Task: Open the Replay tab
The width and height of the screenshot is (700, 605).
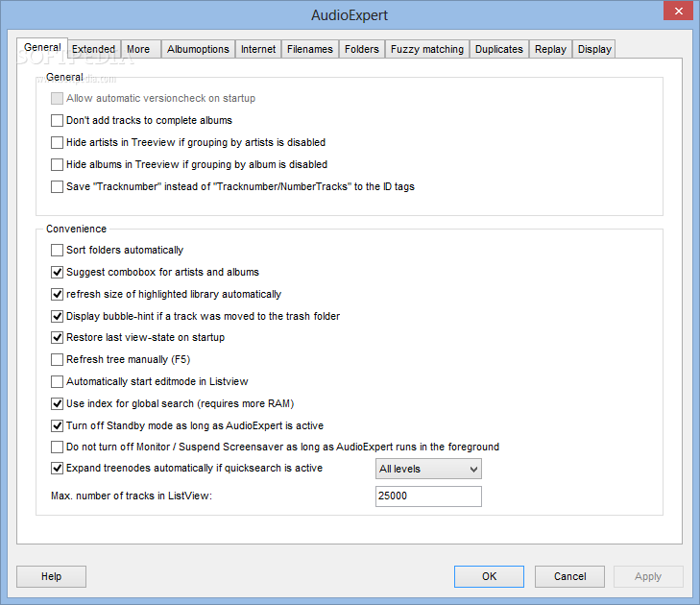Action: point(550,49)
